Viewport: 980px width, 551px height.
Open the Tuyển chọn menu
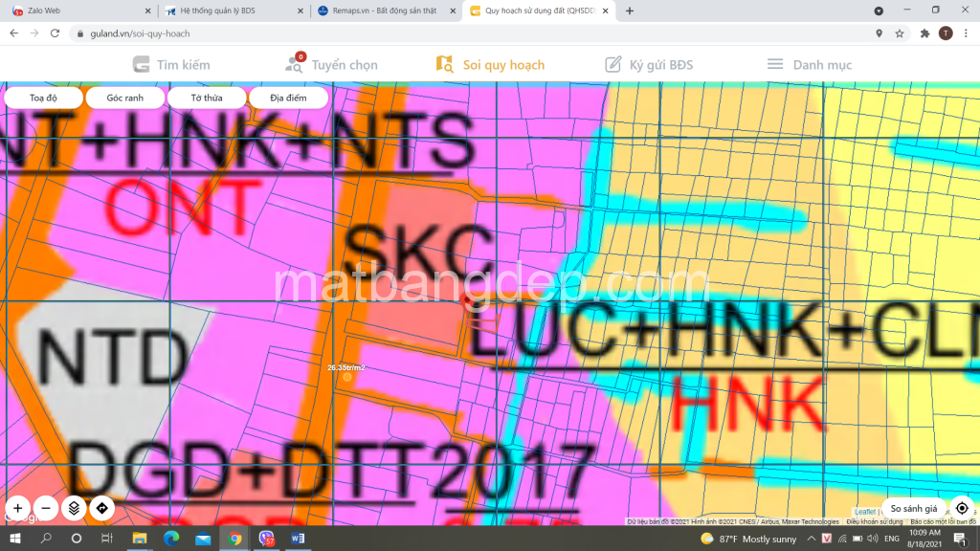coord(331,64)
